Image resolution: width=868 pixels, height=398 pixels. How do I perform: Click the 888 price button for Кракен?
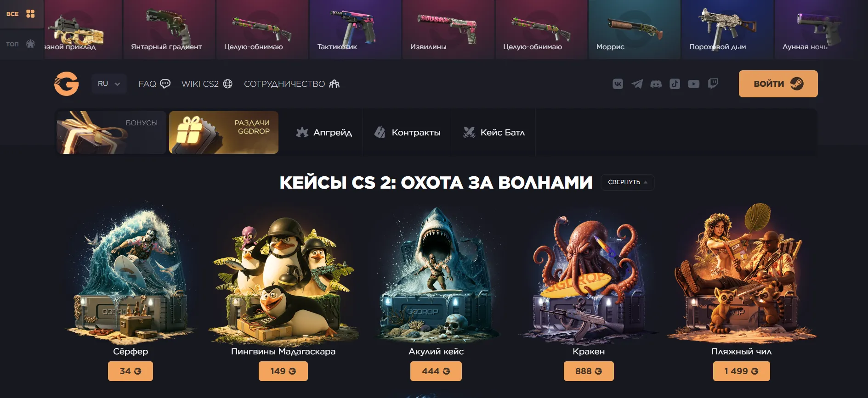tap(589, 371)
